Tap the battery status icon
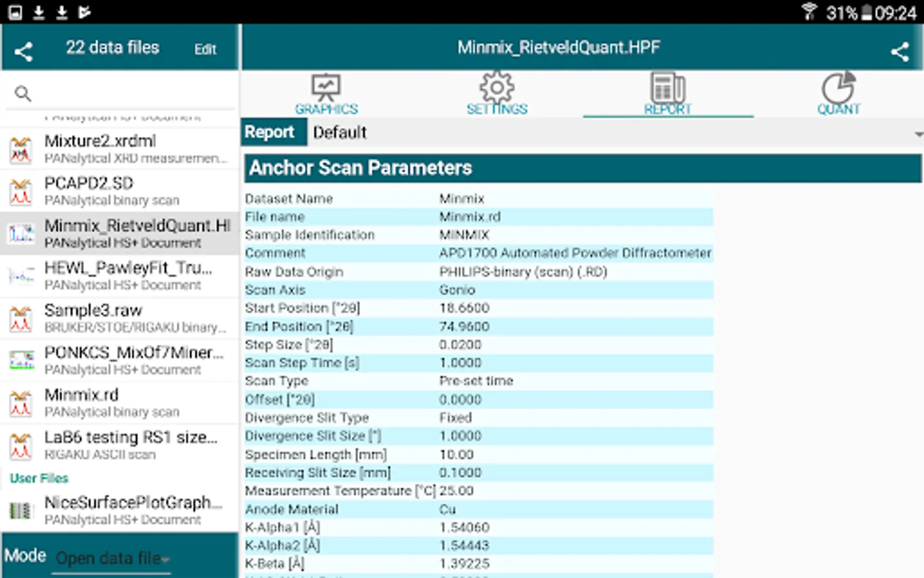Image resolution: width=924 pixels, height=578 pixels. click(x=866, y=12)
